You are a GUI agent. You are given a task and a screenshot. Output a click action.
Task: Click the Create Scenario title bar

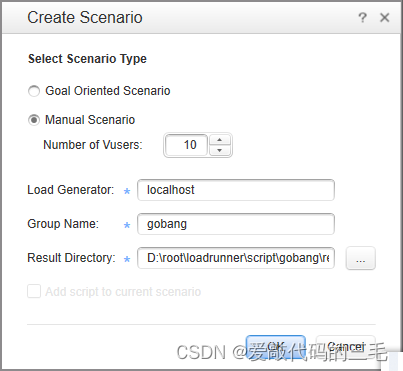pyautogui.click(x=201, y=17)
